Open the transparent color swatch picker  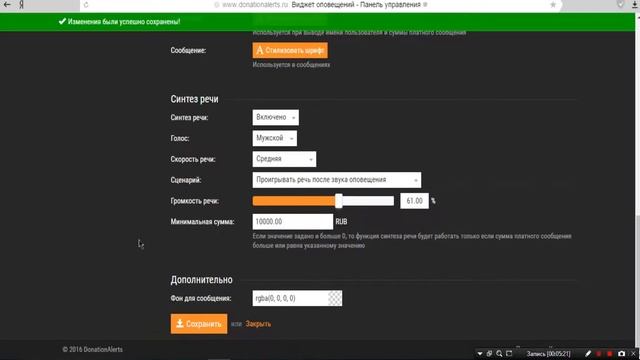coord(335,298)
